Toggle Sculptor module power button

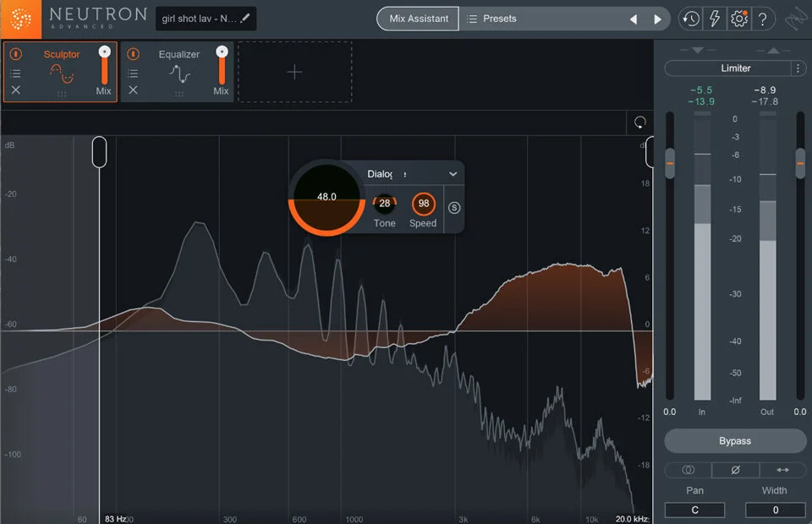[x=15, y=54]
